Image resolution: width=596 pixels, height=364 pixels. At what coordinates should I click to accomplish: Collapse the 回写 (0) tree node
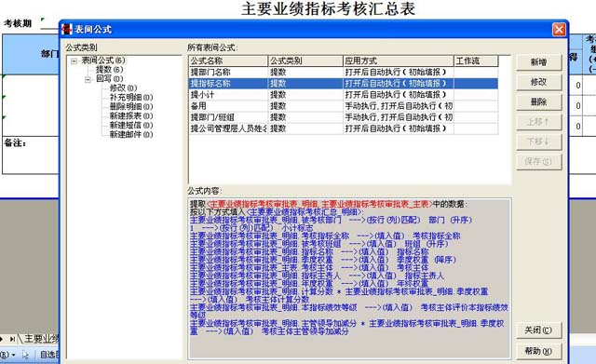pos(88,79)
